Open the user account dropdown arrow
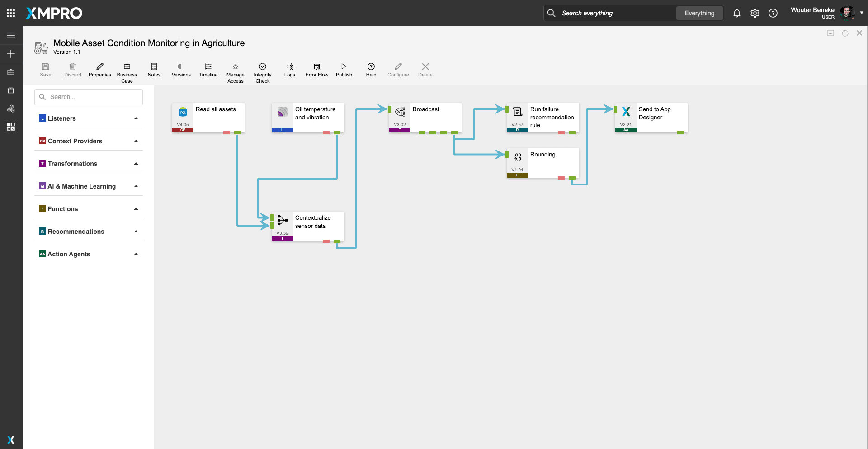This screenshot has height=449, width=868. (862, 13)
